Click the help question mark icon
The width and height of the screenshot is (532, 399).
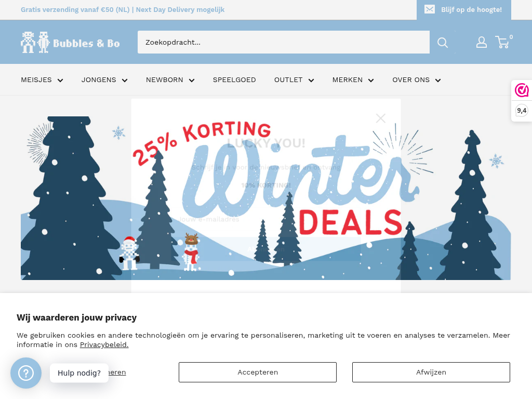pos(26,373)
